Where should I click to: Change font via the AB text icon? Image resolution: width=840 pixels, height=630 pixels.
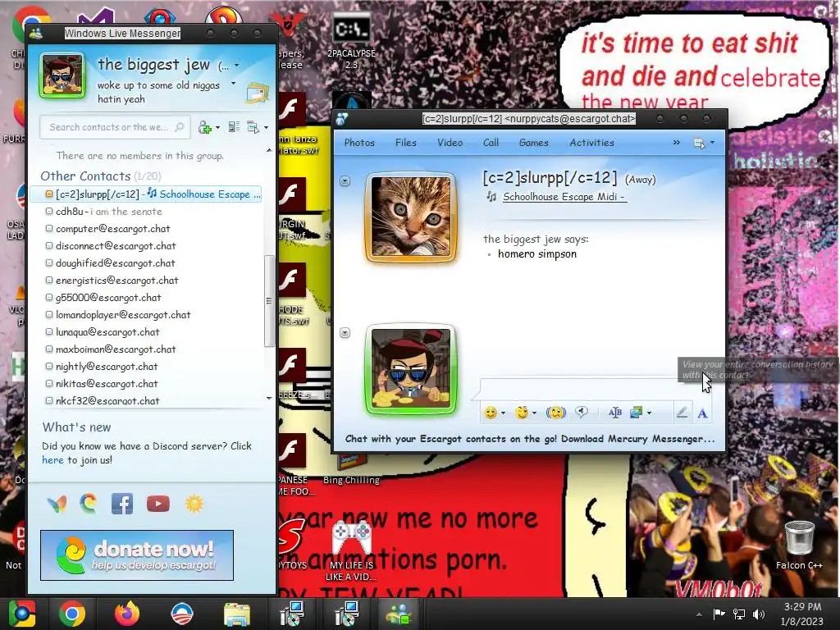[x=615, y=413]
